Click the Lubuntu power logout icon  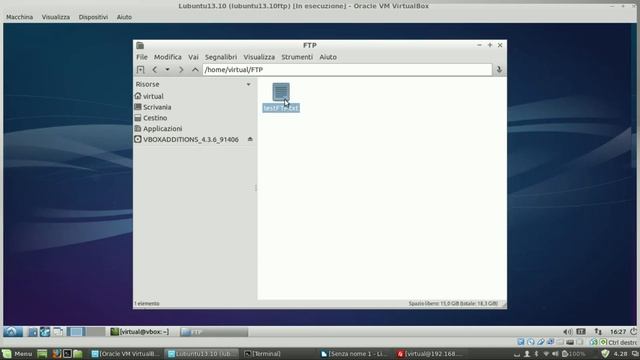[633, 332]
